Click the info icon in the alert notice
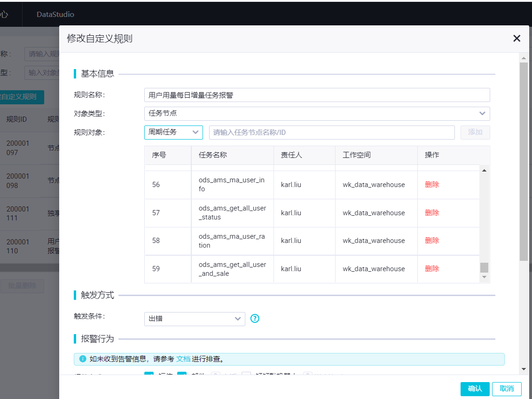532x399 pixels. (82, 359)
